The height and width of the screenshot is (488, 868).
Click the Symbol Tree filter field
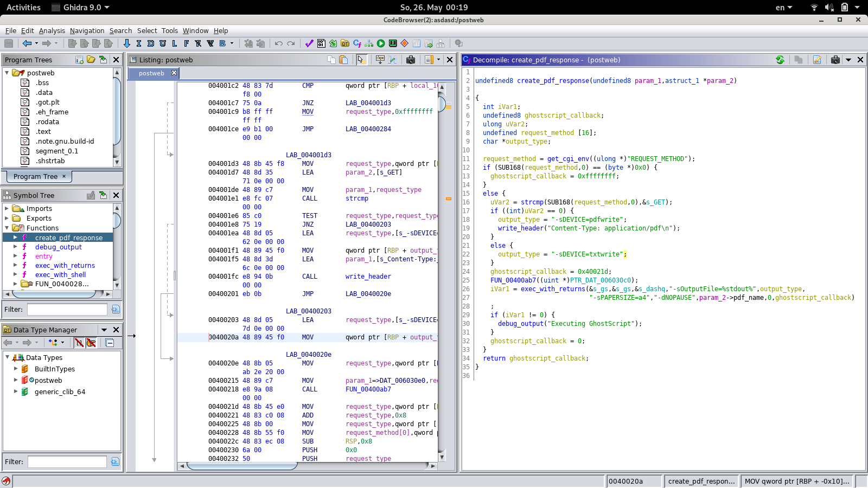click(67, 309)
